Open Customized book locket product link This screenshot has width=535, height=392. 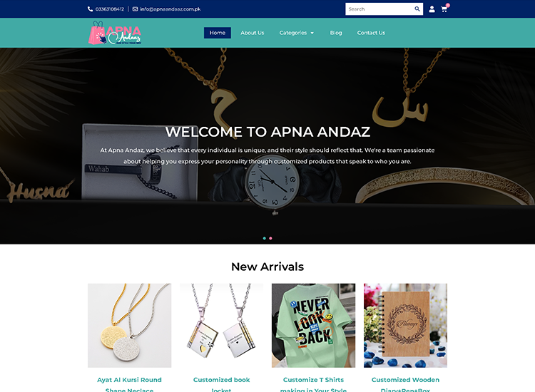tap(221, 384)
